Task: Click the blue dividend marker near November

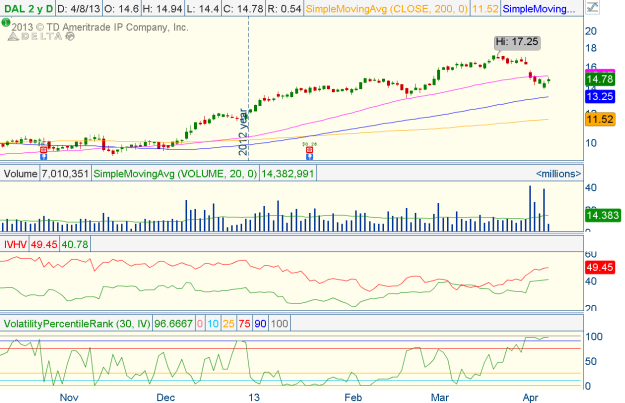Action: (43, 157)
